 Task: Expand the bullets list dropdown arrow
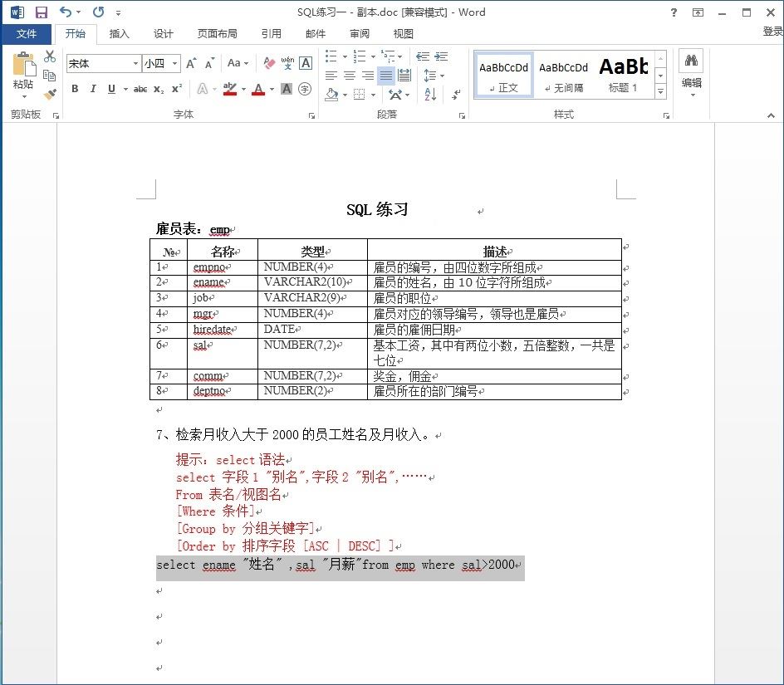pyautogui.click(x=345, y=56)
